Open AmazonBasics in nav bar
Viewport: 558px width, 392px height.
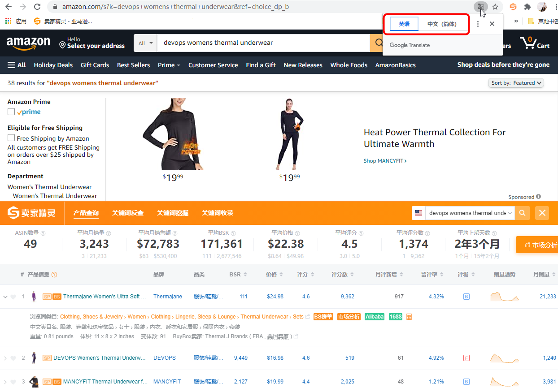pyautogui.click(x=396, y=65)
